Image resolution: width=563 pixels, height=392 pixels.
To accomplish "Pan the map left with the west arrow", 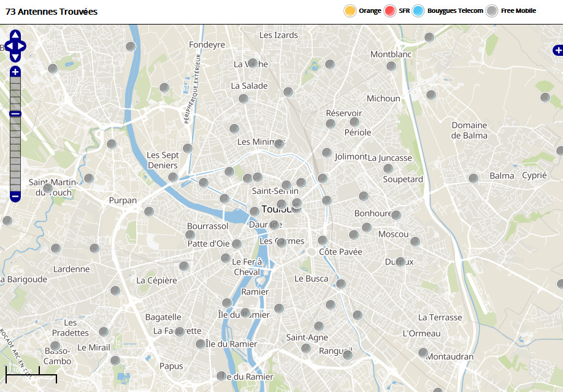I will [9, 46].
